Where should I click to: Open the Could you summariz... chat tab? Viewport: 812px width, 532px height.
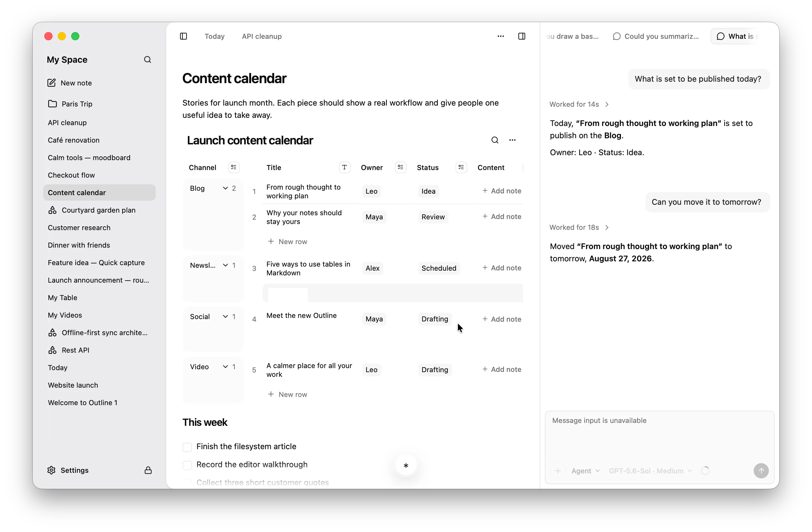655,36
